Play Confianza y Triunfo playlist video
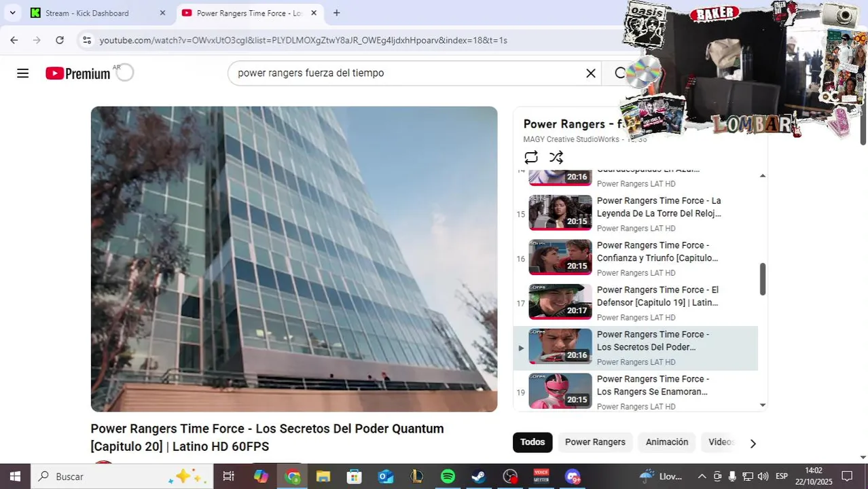This screenshot has height=489, width=868. click(x=636, y=258)
